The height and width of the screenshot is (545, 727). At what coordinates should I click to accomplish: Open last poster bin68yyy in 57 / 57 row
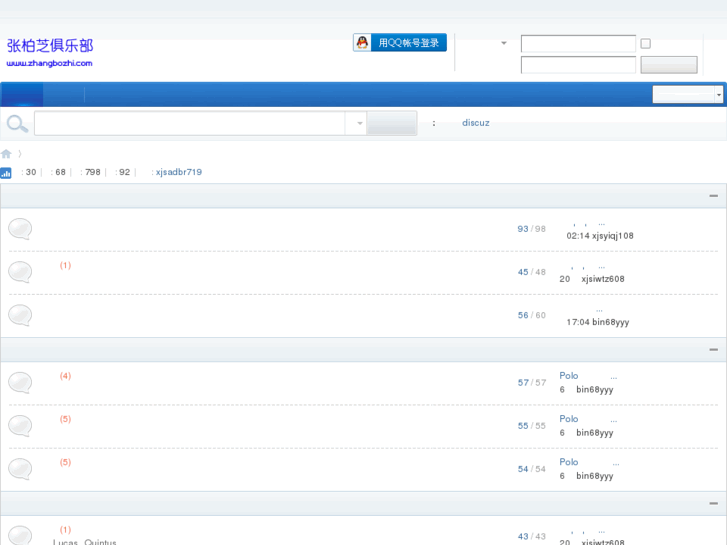(595, 390)
